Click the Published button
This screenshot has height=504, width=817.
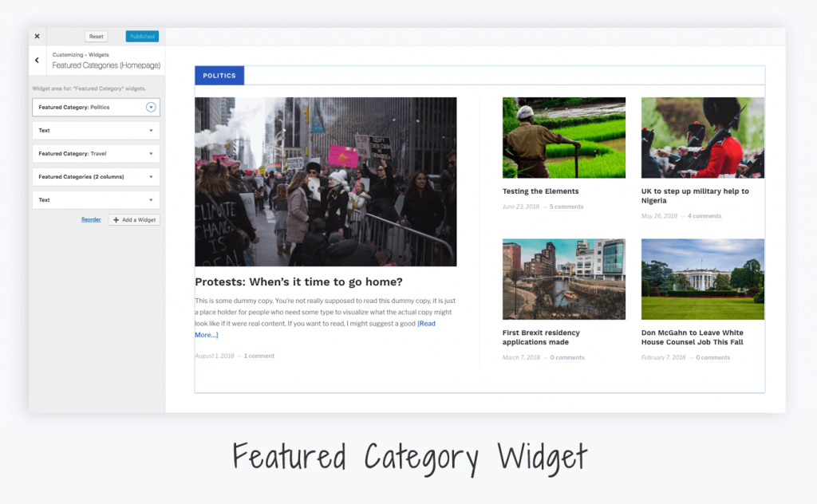pyautogui.click(x=142, y=37)
